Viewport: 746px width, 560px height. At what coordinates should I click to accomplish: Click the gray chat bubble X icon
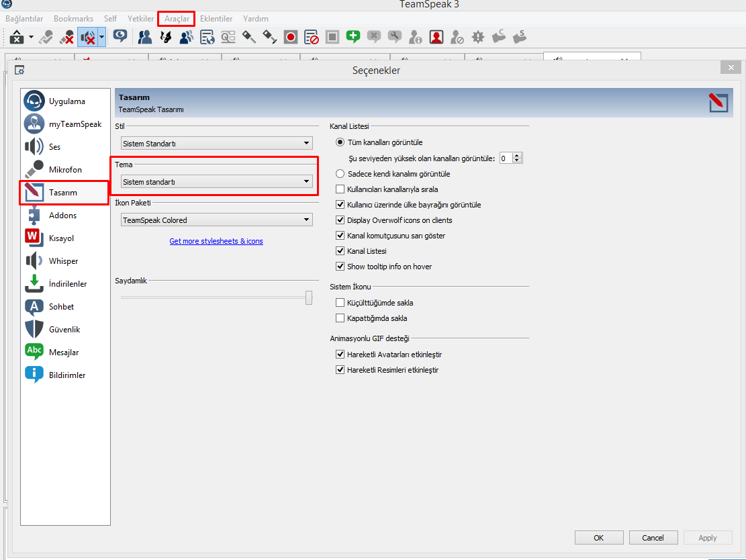pos(374,37)
